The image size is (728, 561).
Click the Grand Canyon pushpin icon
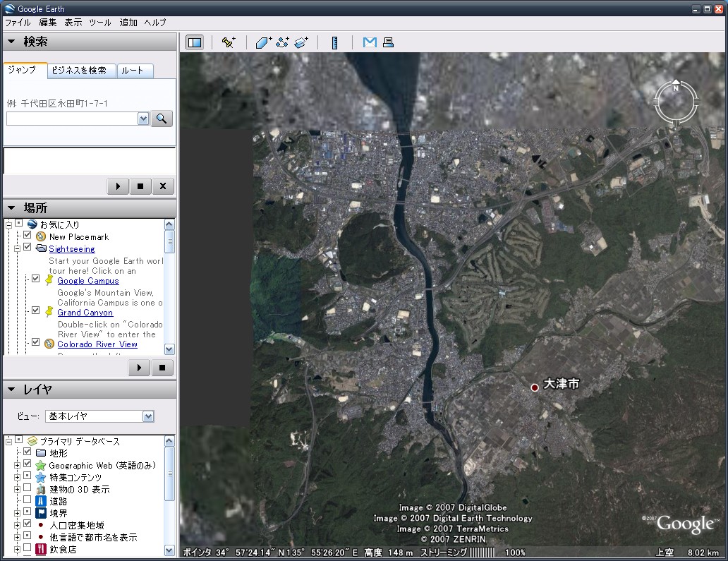tap(49, 312)
